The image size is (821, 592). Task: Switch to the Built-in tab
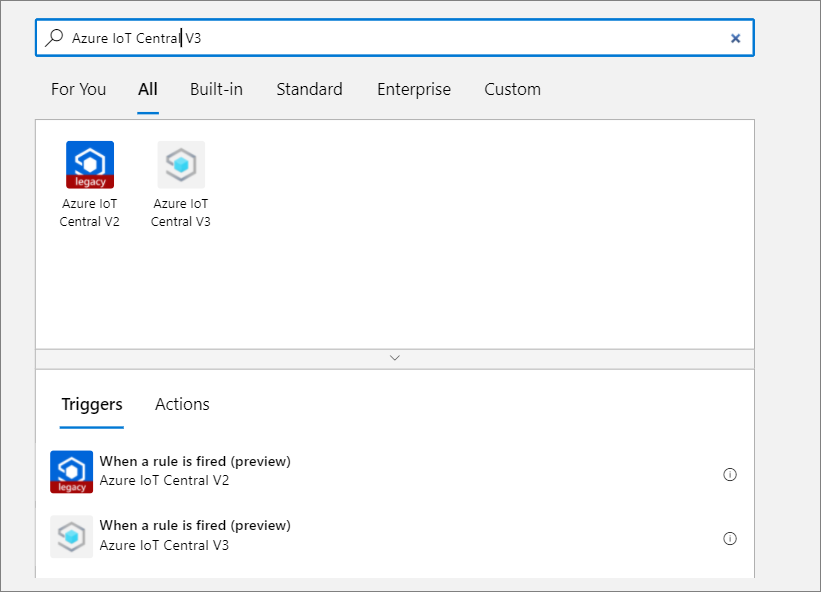(x=216, y=89)
